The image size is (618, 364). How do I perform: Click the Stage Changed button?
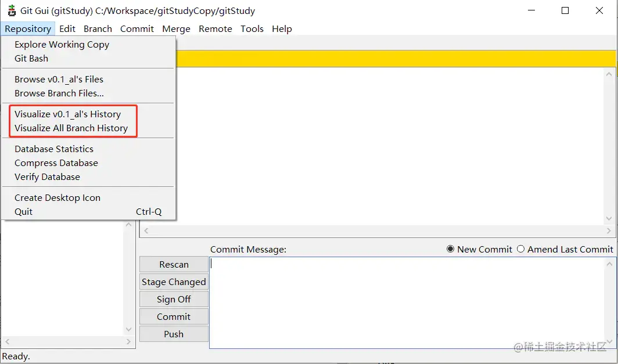coord(174,282)
